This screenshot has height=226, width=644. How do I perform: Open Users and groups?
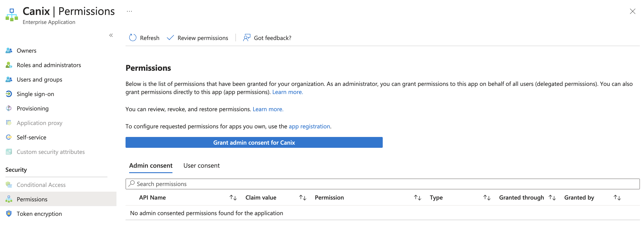(x=39, y=79)
